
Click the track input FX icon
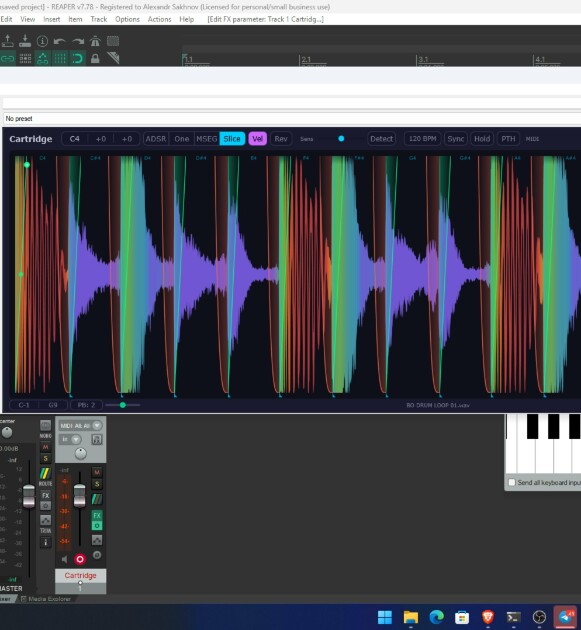click(96, 440)
